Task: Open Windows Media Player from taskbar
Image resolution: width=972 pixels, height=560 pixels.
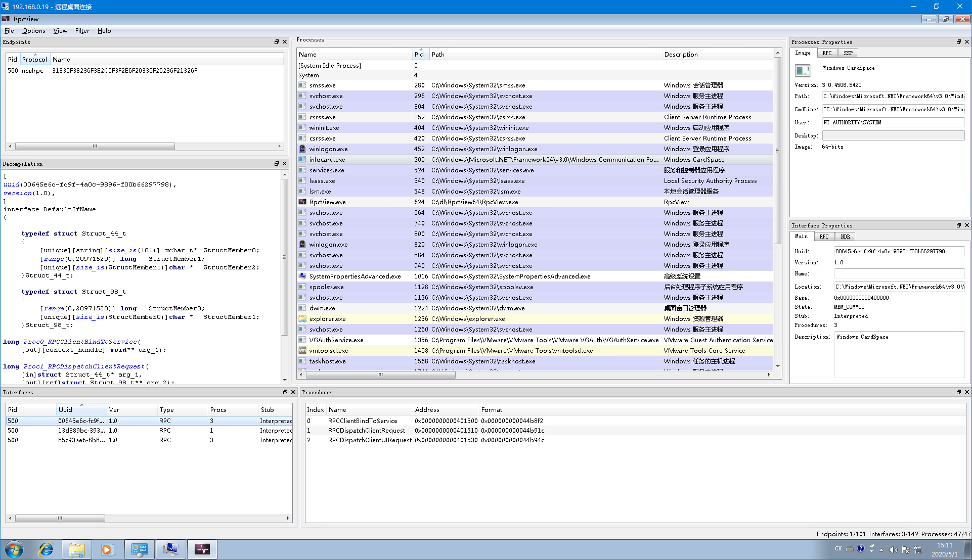Action: click(107, 549)
